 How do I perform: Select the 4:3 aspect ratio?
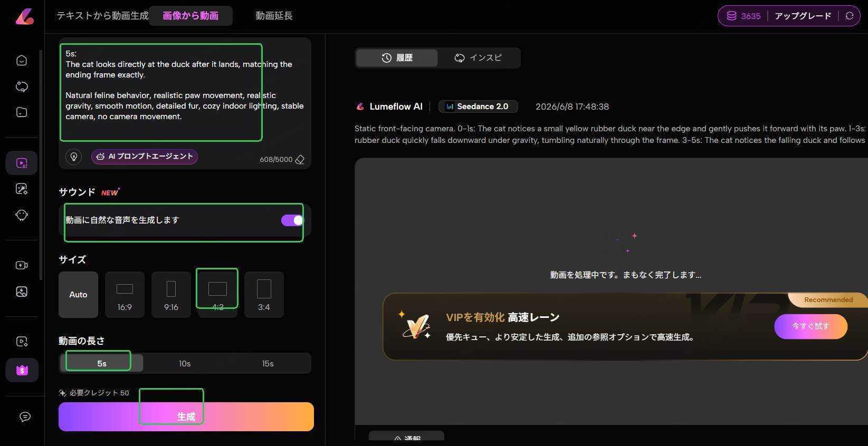pyautogui.click(x=217, y=295)
